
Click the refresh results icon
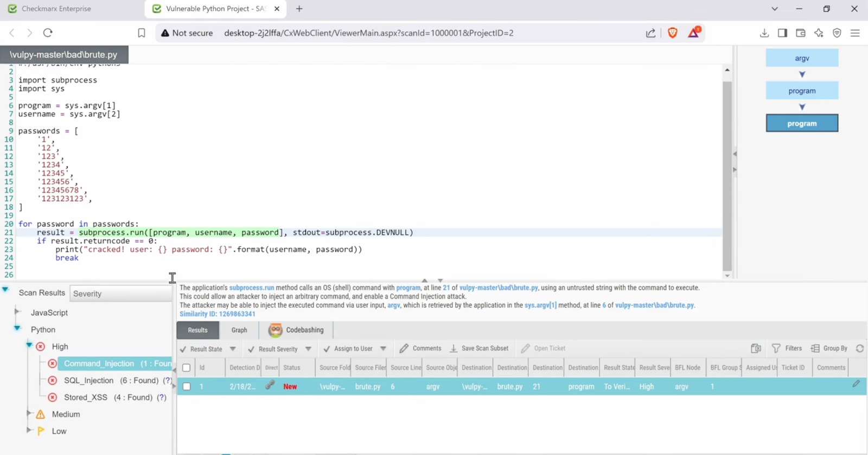click(x=860, y=349)
